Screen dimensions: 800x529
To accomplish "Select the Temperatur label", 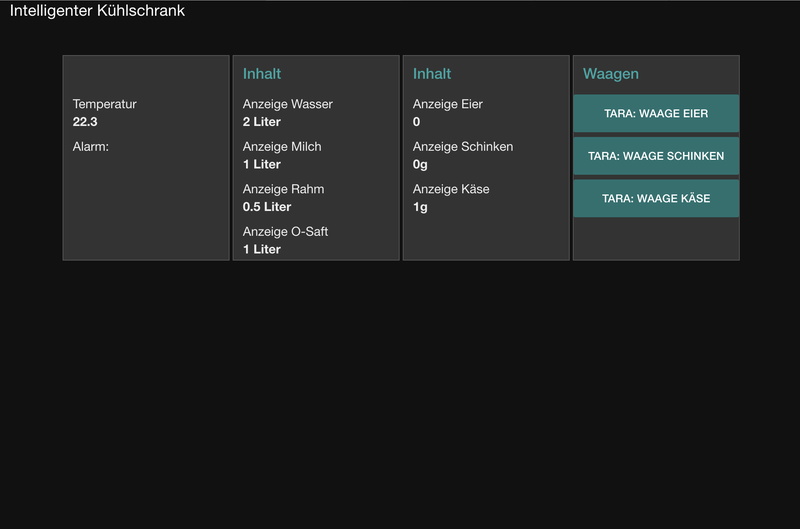I will click(x=105, y=104).
